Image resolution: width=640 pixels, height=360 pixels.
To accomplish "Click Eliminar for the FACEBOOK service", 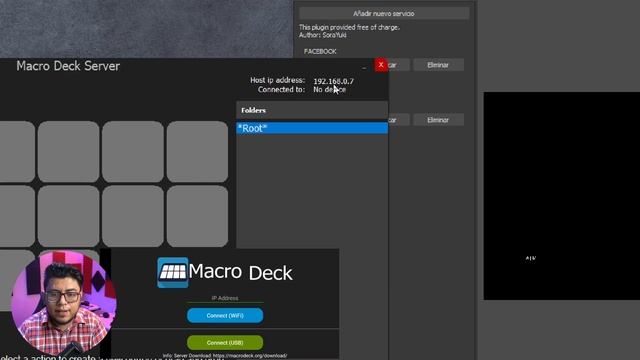I will point(438,65).
